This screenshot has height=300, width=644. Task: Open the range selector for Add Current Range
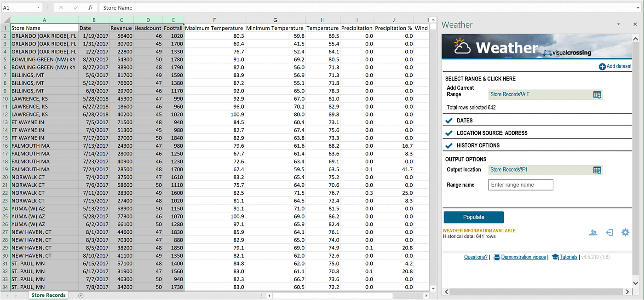coord(597,94)
